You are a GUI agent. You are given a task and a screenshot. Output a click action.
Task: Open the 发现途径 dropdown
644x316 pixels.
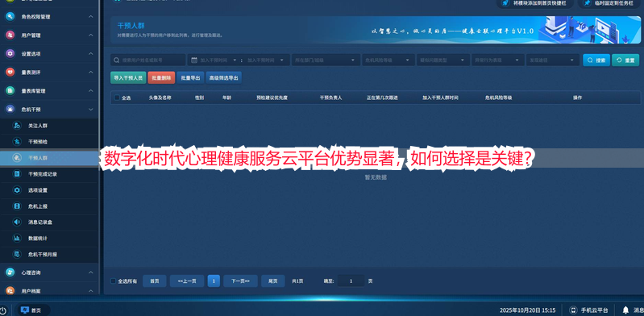pyautogui.click(x=553, y=60)
